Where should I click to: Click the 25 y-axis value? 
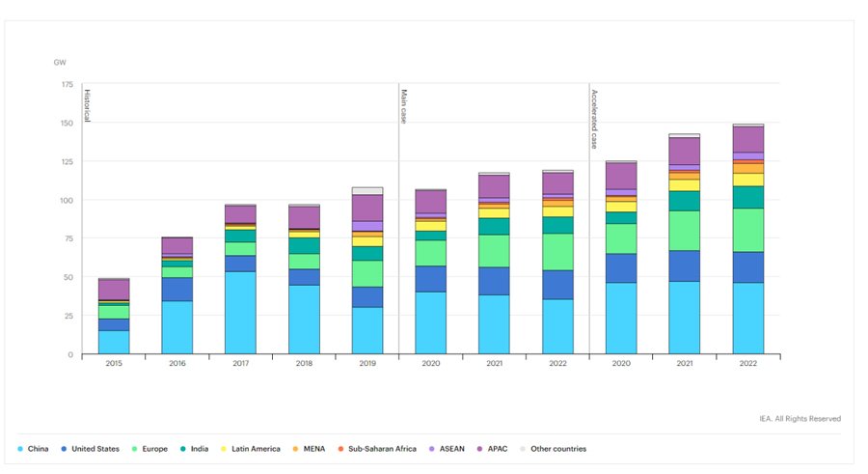pos(68,316)
